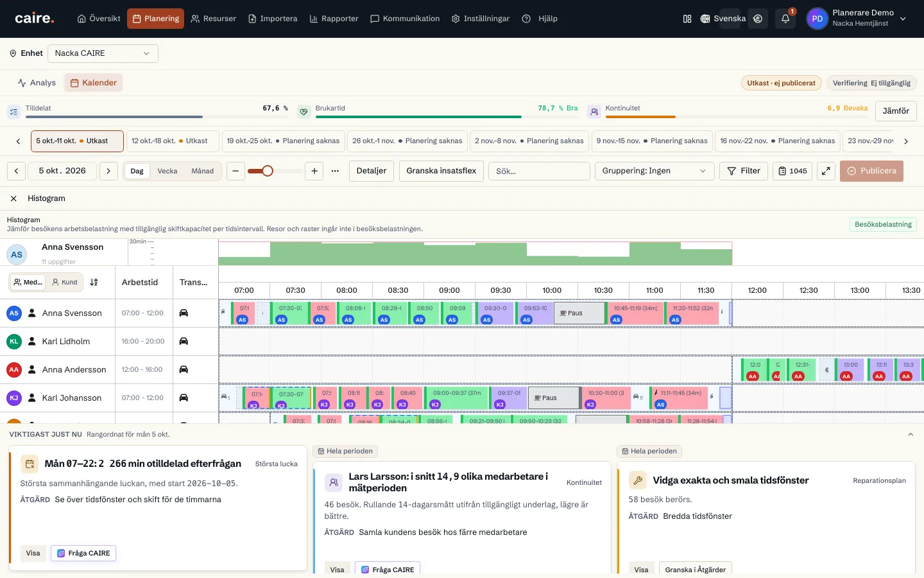
Task: Click the theme icon next to Svenska
Action: 758,19
